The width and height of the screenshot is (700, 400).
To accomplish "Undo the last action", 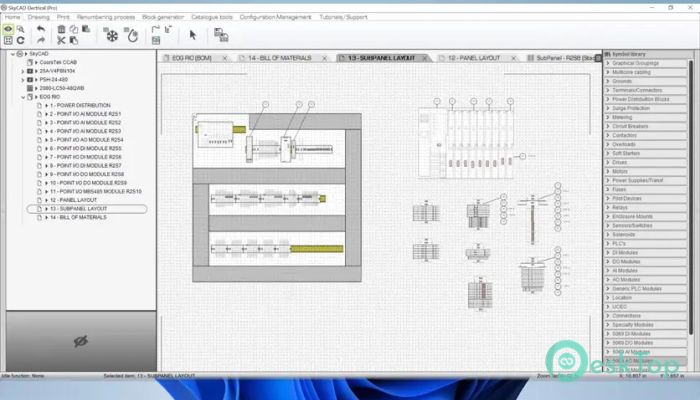I will coord(41,29).
